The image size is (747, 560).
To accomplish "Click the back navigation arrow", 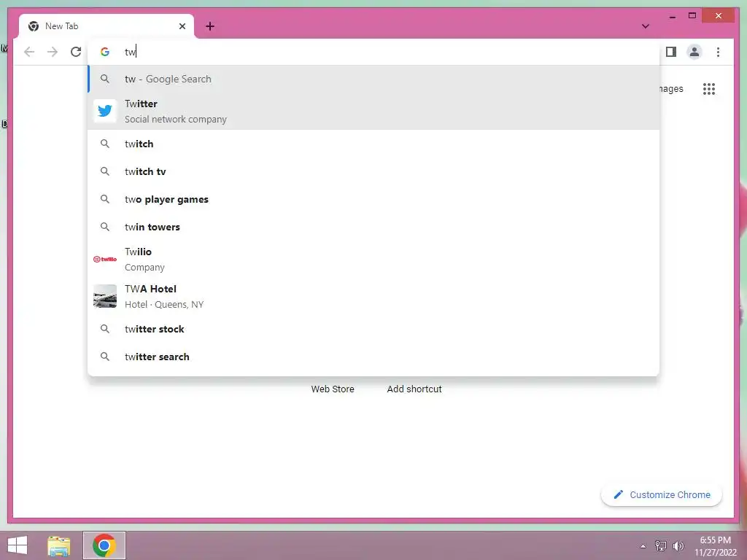I will pos(29,52).
